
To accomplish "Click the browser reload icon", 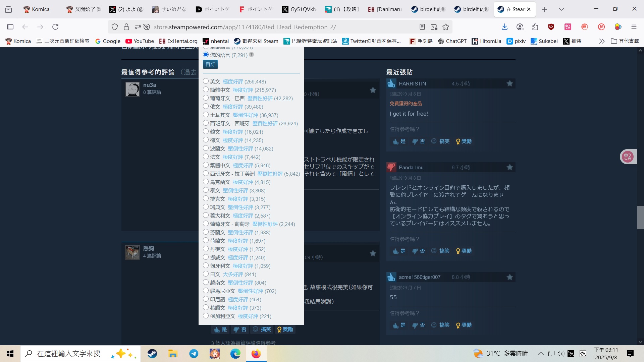I will coord(55,27).
